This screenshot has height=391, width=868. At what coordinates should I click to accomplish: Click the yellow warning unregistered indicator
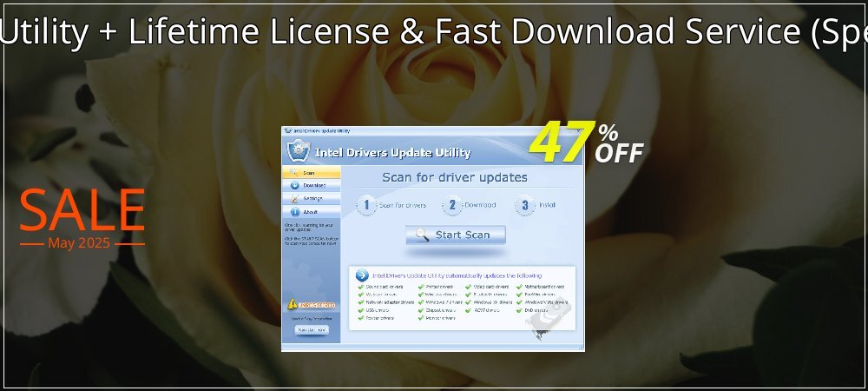311,305
